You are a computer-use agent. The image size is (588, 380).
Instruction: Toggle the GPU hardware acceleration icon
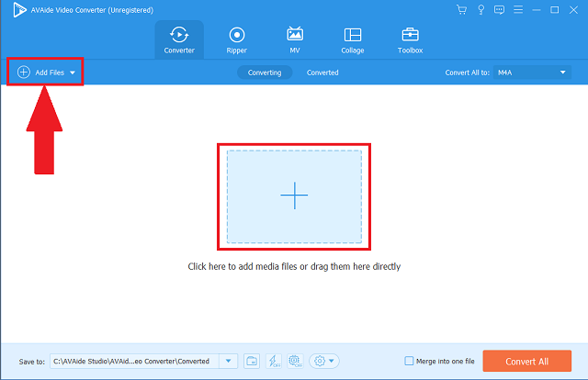tap(296, 362)
